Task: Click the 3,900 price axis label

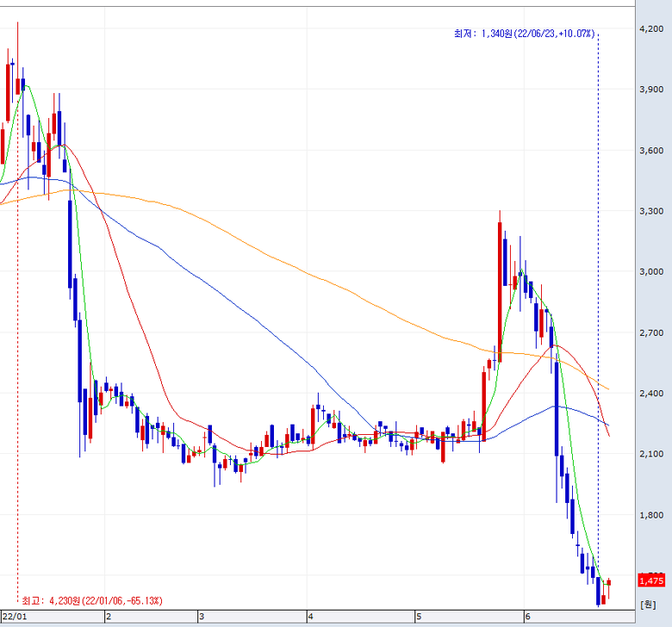Action: pyautogui.click(x=651, y=90)
